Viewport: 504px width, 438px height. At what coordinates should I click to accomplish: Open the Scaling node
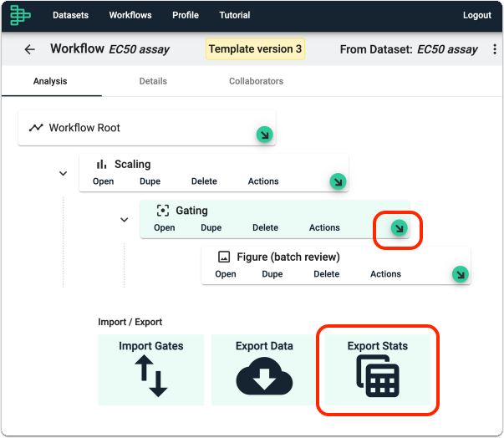(103, 181)
